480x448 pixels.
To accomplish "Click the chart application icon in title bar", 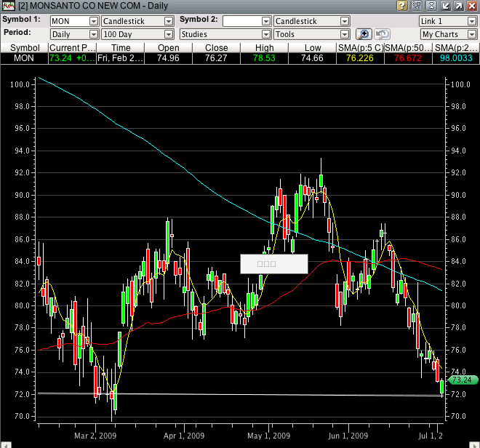I will point(8,6).
